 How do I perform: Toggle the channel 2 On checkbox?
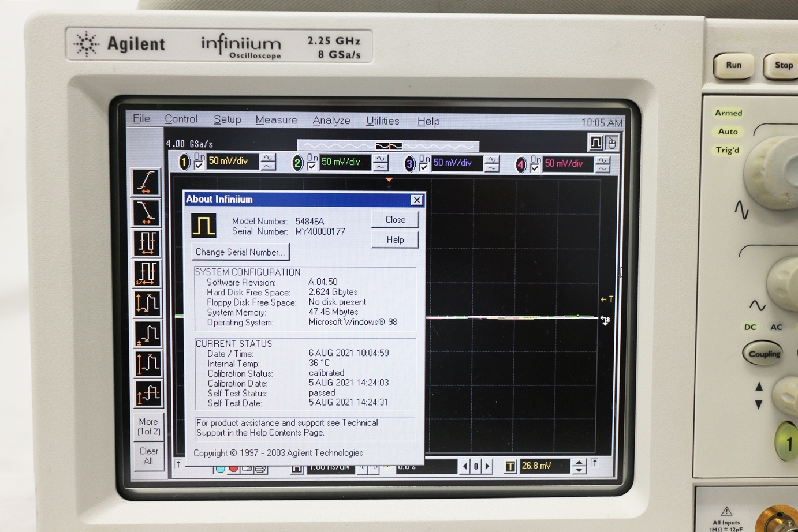click(x=312, y=167)
